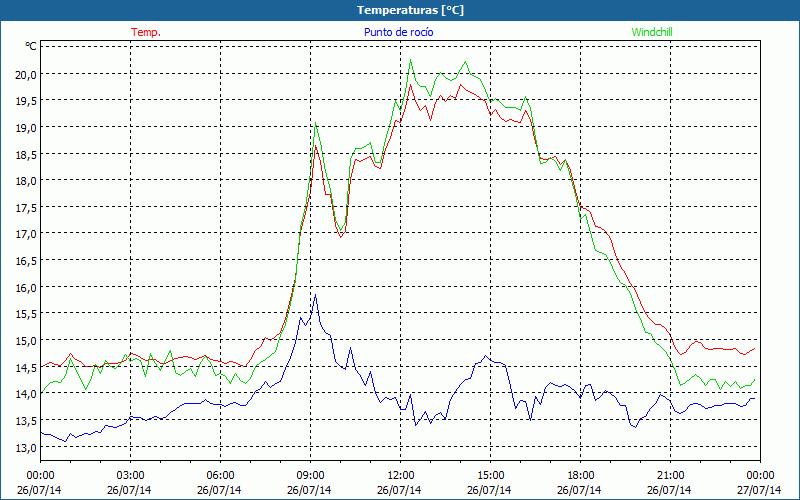800x500 pixels.
Task: Select the blue Punto de rocío legend label
Action: [398, 32]
